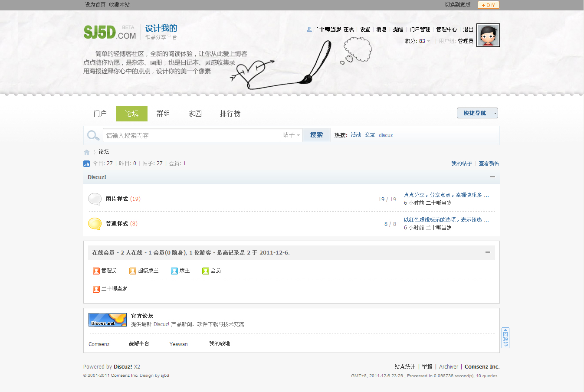Open the 图片样式 forum

coord(117,199)
